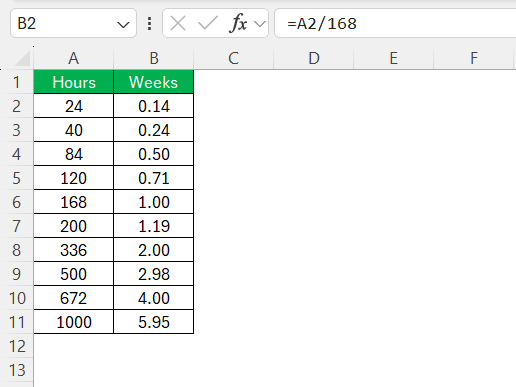
Task: Expand the Name Box dropdown arrow
Action: (123, 24)
